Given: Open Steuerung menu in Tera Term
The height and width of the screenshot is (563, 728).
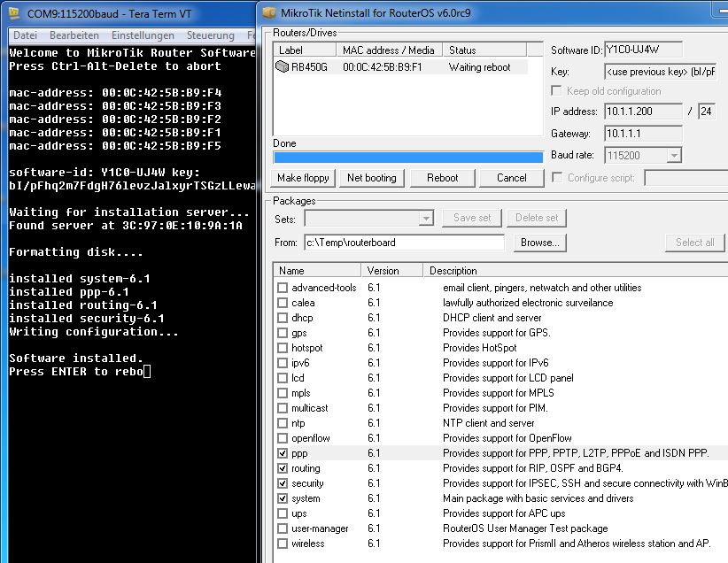Looking at the screenshot, I should (x=210, y=35).
